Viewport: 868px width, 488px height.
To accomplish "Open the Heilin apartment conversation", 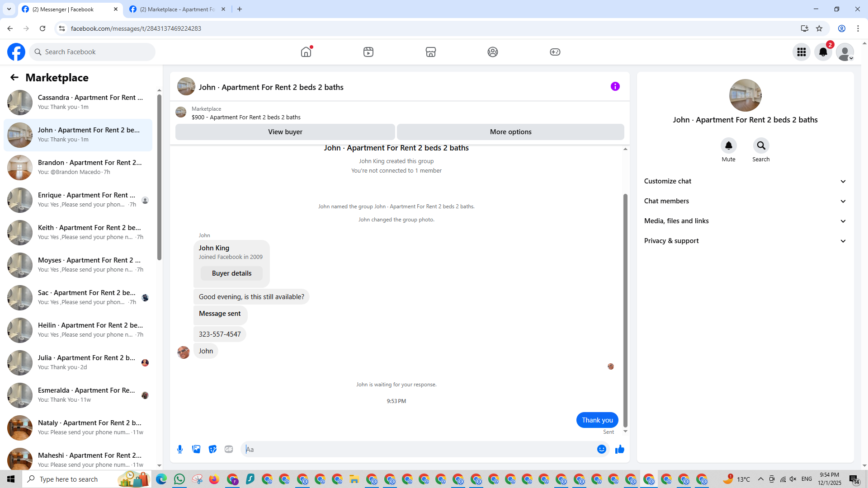I will click(x=78, y=330).
